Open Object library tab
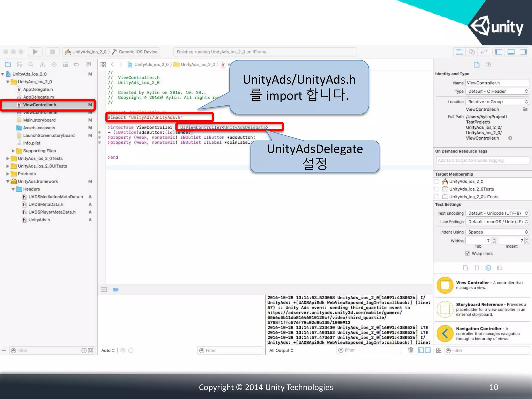 point(488,268)
